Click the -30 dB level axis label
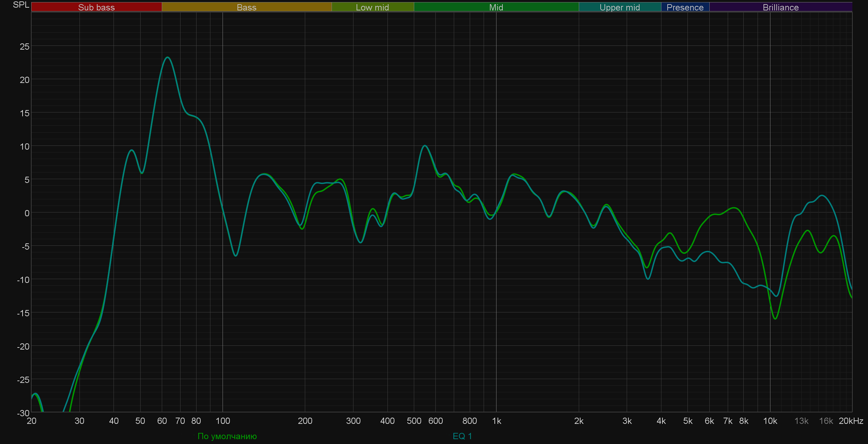The height and width of the screenshot is (444, 868). pos(23,413)
